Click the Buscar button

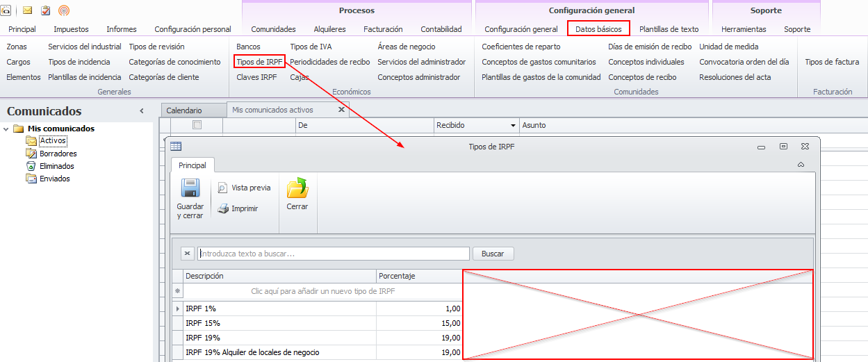pyautogui.click(x=493, y=254)
